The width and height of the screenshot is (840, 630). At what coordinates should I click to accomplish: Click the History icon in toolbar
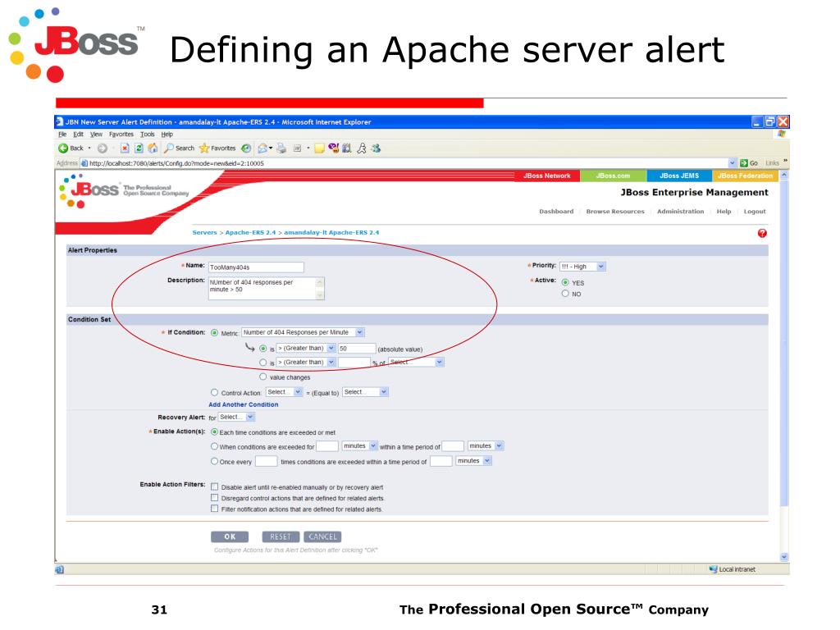(246, 148)
